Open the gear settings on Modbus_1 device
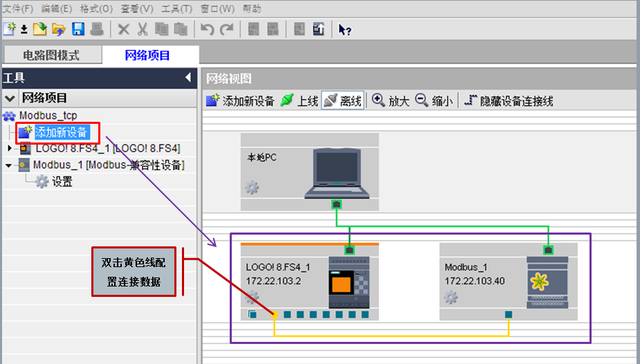 450,297
